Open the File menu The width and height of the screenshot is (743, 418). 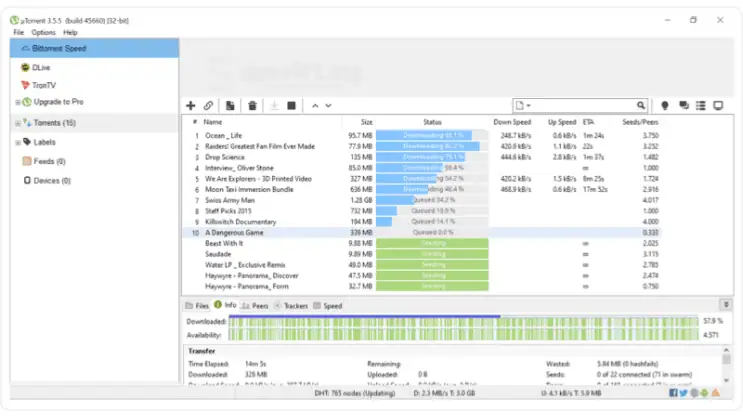(18, 33)
